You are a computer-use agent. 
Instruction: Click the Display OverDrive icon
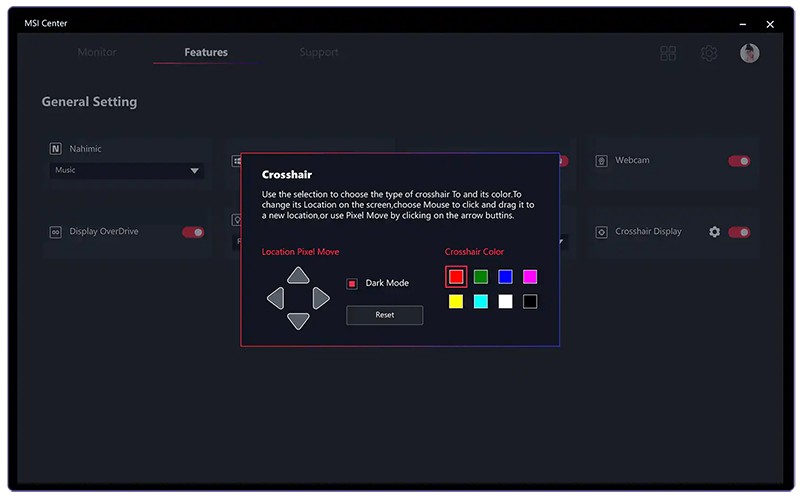(55, 232)
